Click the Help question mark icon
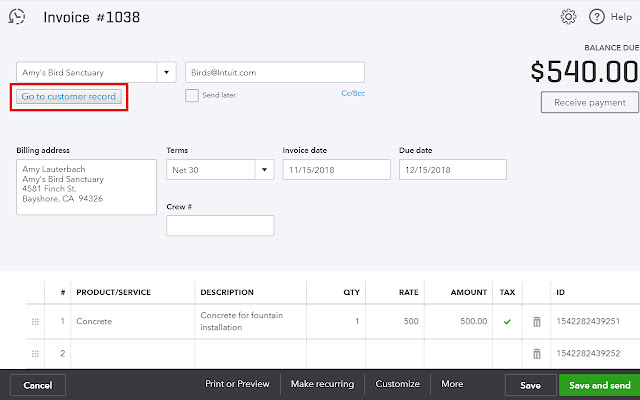Screen dimensions: 640x400 (x=596, y=17)
